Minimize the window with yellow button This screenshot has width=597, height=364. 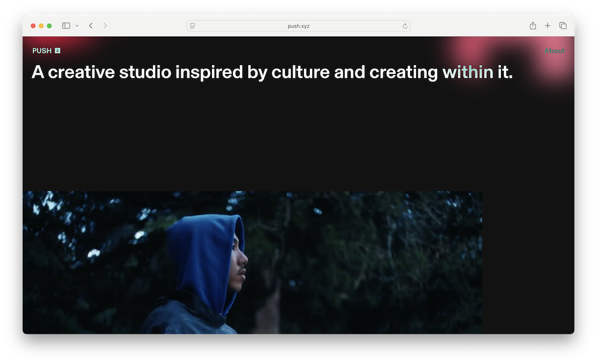(x=41, y=26)
